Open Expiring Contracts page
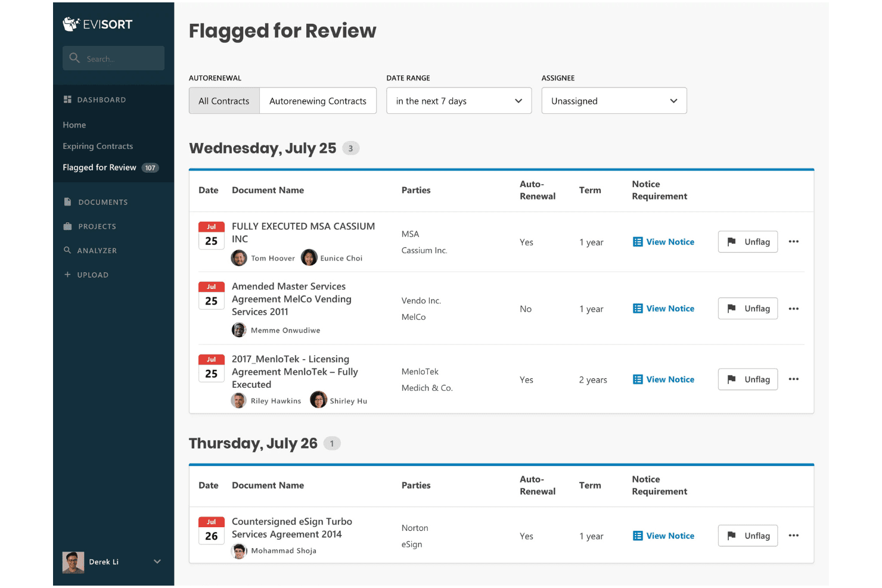882x588 pixels. pos(98,146)
